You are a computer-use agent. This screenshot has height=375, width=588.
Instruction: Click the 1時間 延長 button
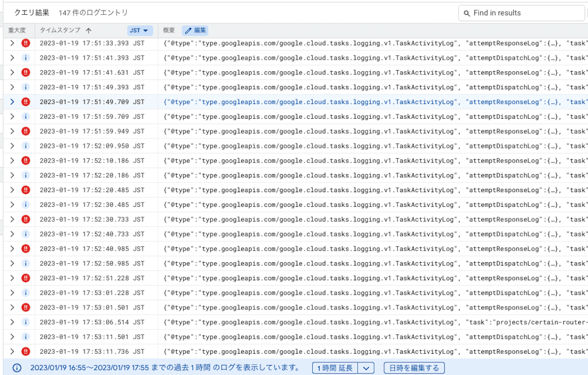tap(335, 368)
